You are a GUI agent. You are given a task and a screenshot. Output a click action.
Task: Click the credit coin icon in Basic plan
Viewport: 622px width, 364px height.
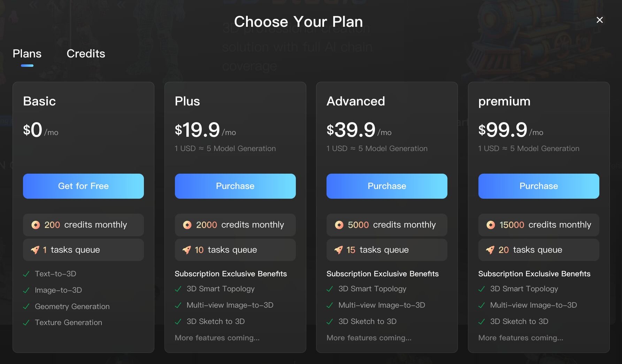[36, 225]
